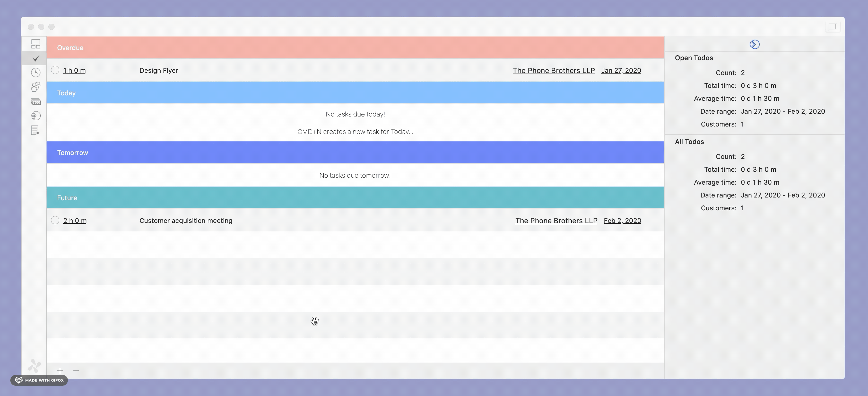Select the Customer acquisition meeting title

186,221
